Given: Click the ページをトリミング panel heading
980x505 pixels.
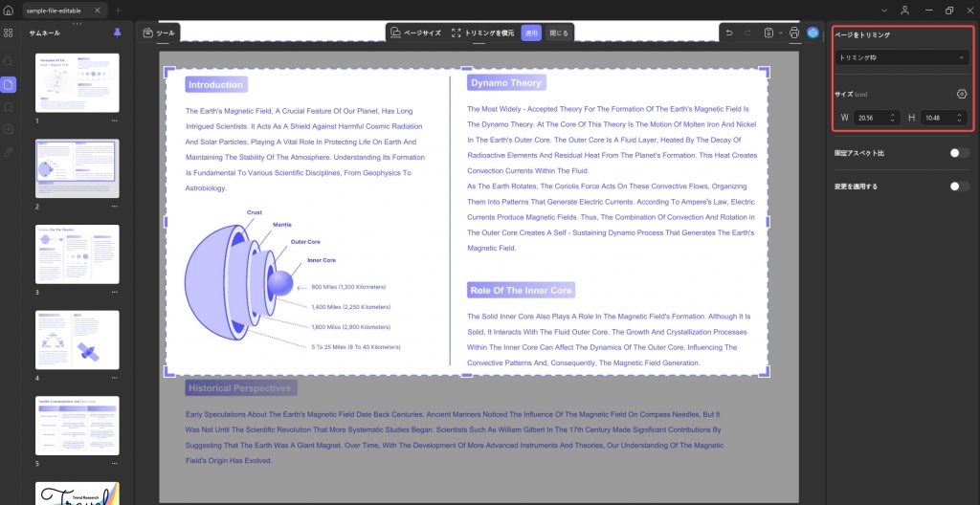Looking at the screenshot, I should click(x=862, y=35).
